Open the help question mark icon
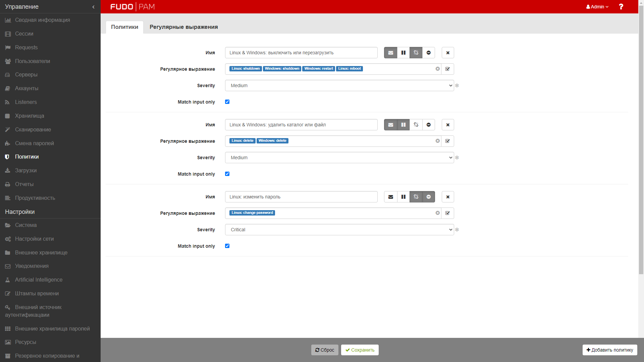The width and height of the screenshot is (644, 362). 621,7
